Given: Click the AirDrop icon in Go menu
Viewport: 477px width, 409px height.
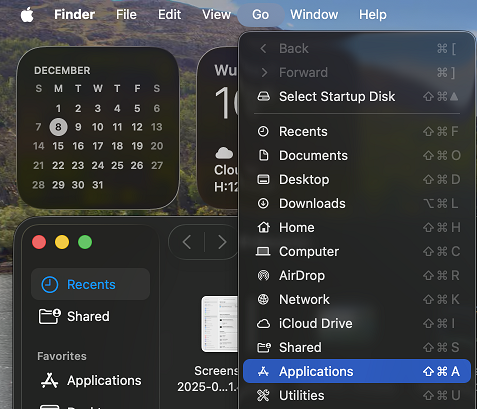Looking at the screenshot, I should tap(263, 275).
